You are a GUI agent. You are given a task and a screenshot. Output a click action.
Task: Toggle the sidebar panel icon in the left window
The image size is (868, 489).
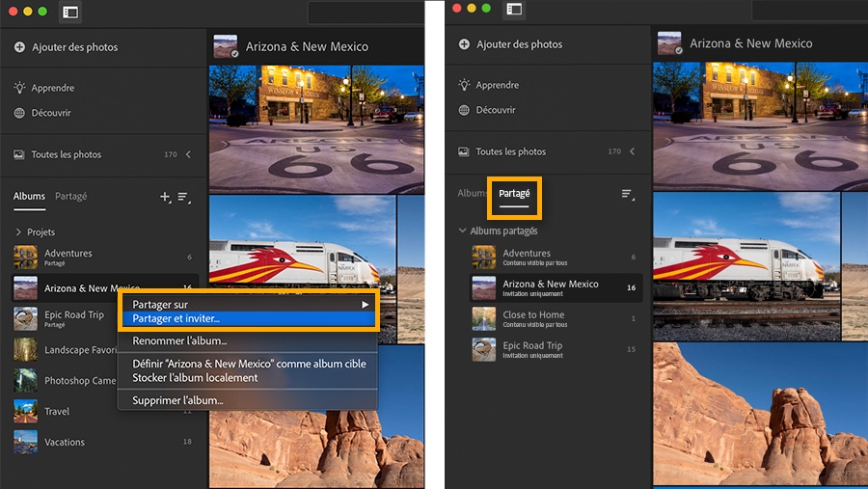point(70,13)
